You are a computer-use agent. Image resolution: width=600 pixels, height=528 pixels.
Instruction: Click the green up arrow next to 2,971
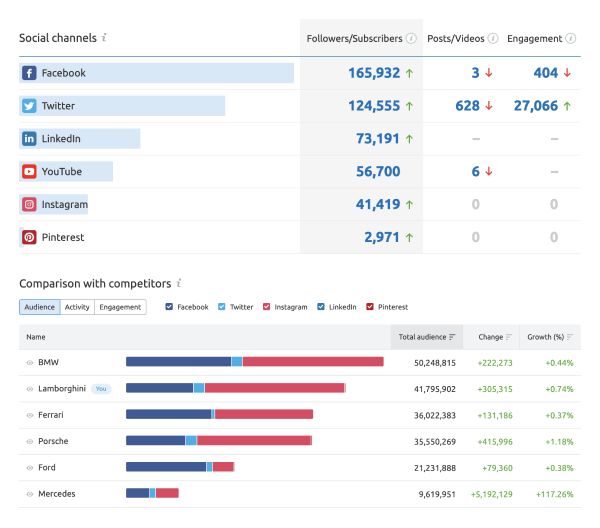(x=409, y=238)
